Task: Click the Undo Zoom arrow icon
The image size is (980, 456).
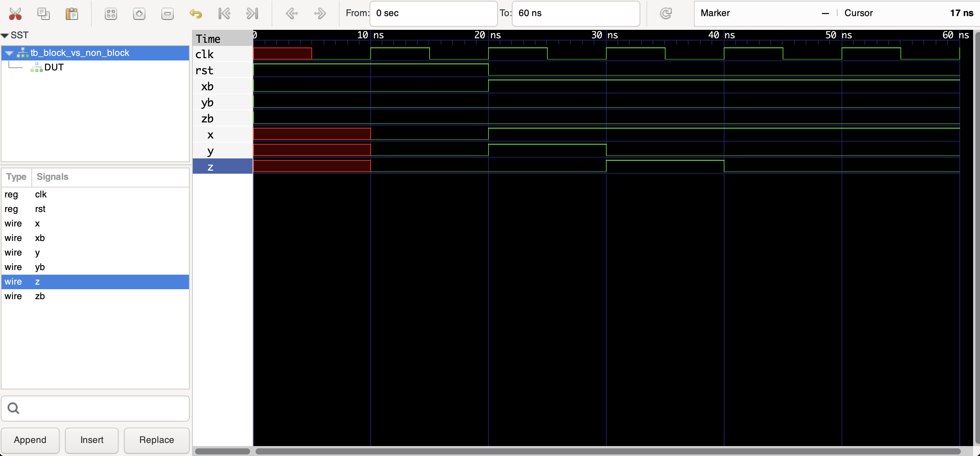Action: tap(196, 14)
